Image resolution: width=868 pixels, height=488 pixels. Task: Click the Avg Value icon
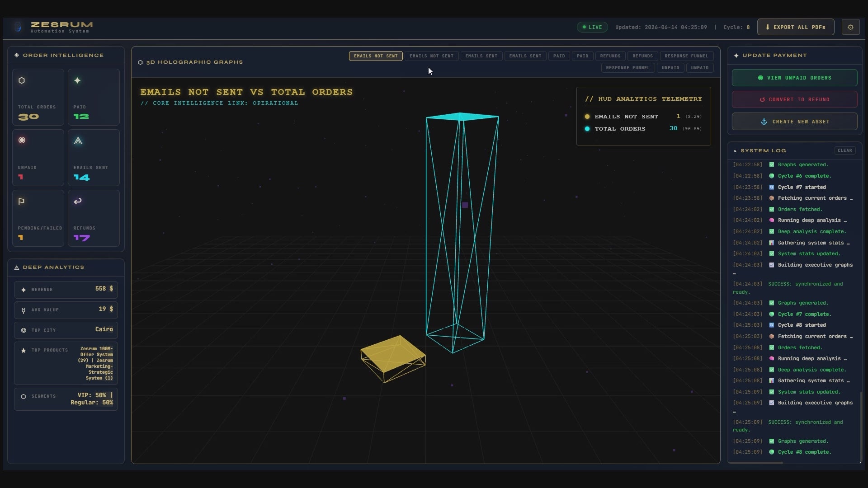click(24, 310)
